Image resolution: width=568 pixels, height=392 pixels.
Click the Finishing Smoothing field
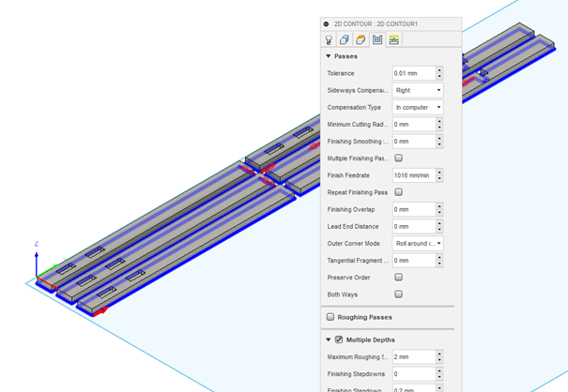[414, 142]
